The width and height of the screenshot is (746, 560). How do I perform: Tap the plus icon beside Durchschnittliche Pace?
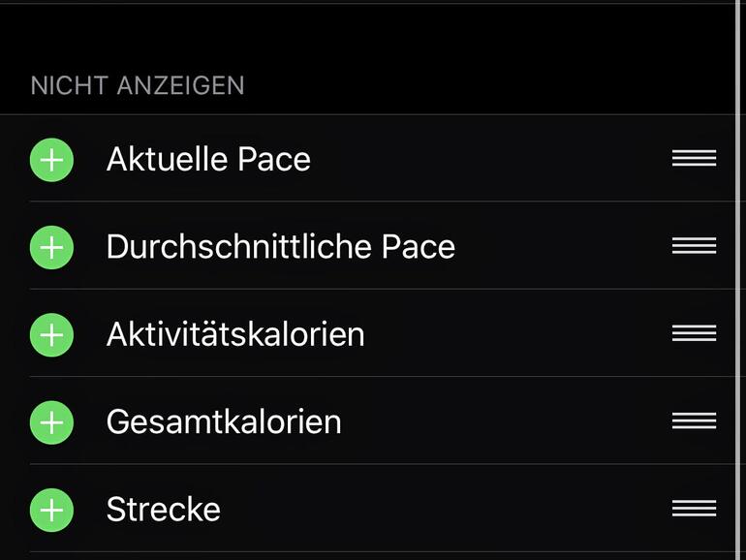51,247
